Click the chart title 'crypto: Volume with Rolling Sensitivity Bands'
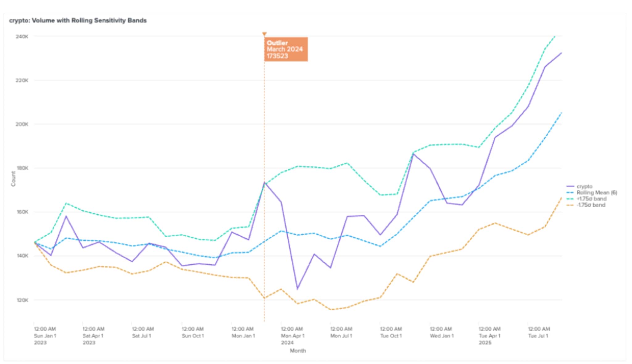 tap(78, 20)
